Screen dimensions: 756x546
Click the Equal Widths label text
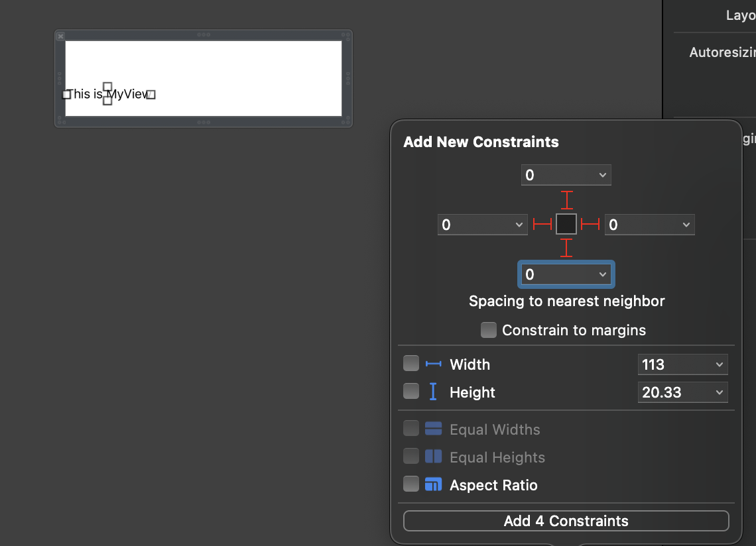[x=495, y=429]
